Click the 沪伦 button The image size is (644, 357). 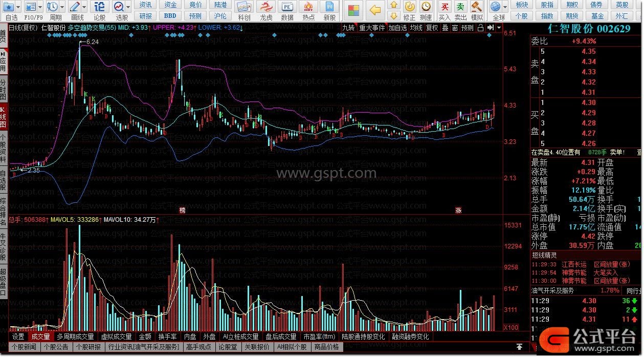pyautogui.click(x=220, y=16)
